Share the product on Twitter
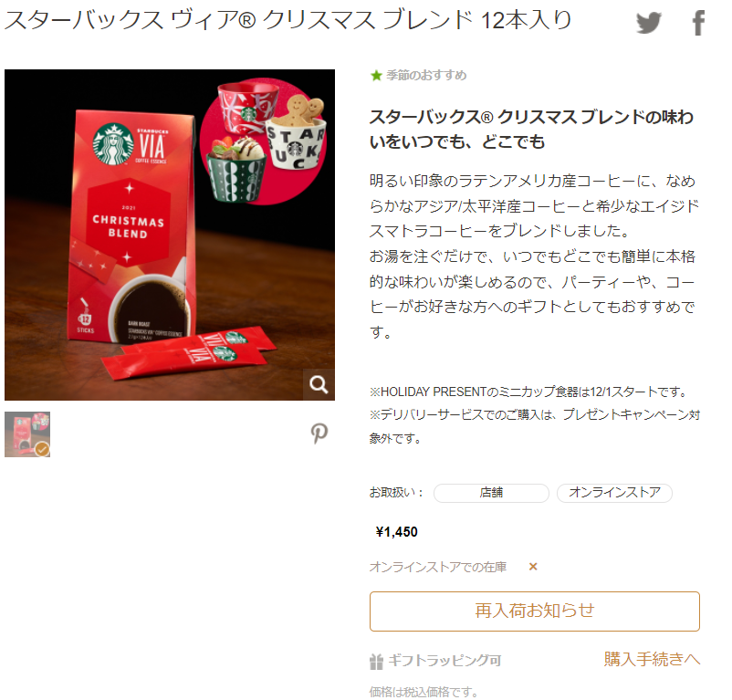Screen dimensions: 732x700 [648, 23]
